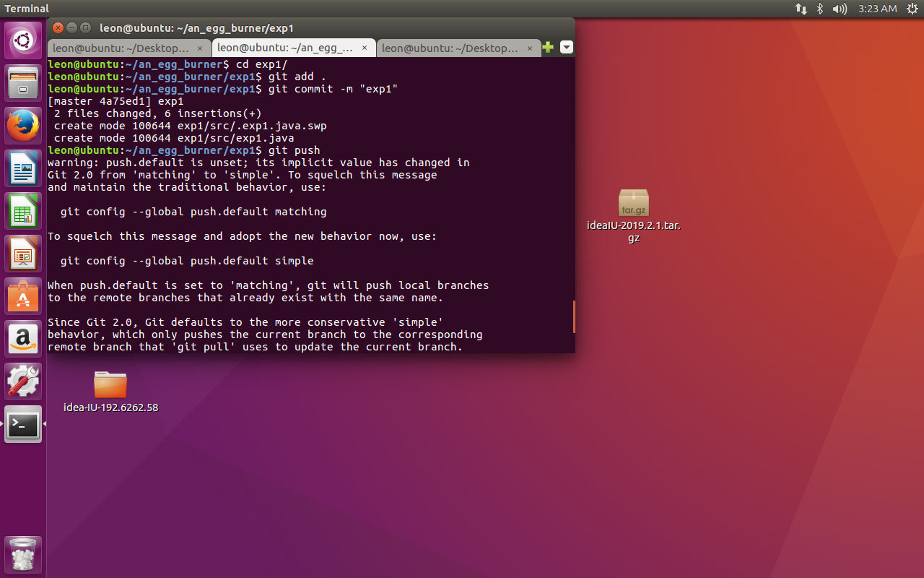Close the ~/an_egg_... terminal tab
This screenshot has width=924, height=578.
coord(365,48)
